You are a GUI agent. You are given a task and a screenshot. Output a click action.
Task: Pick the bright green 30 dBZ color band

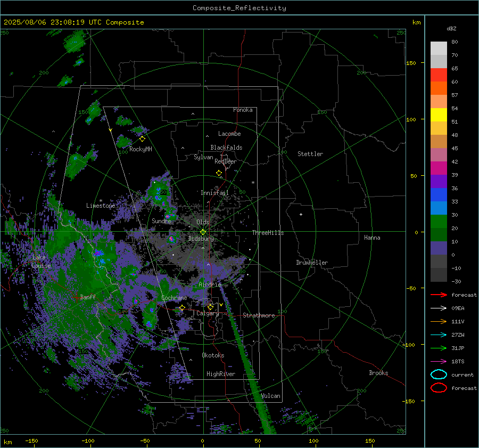coord(439,221)
